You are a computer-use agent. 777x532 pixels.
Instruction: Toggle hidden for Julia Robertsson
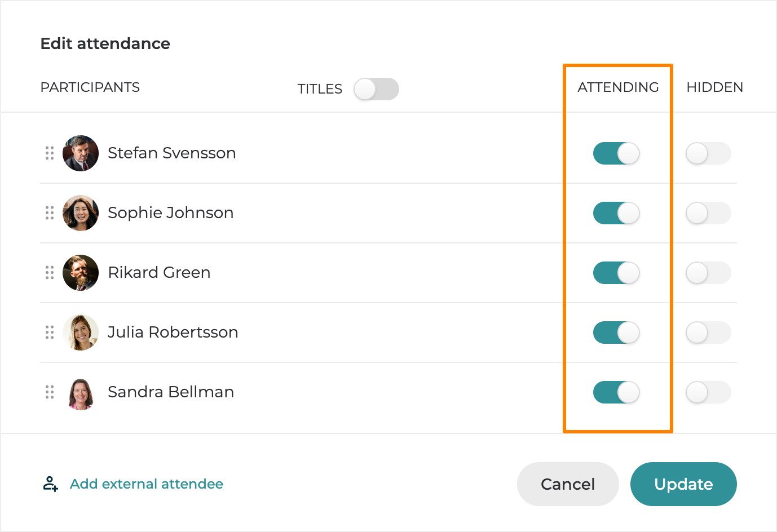click(708, 333)
